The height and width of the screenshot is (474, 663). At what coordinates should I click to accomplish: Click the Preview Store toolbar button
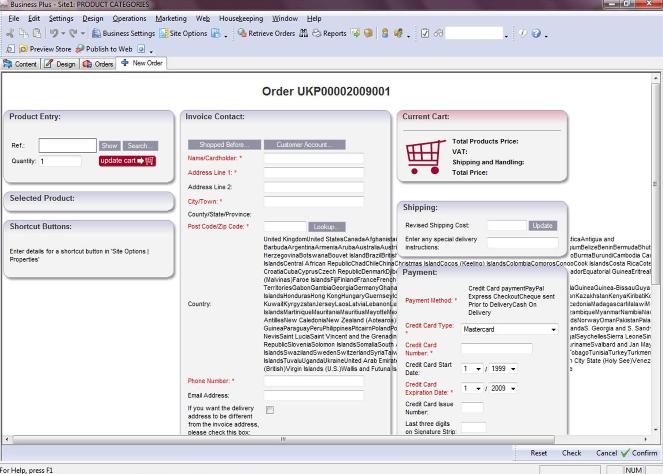(44, 48)
